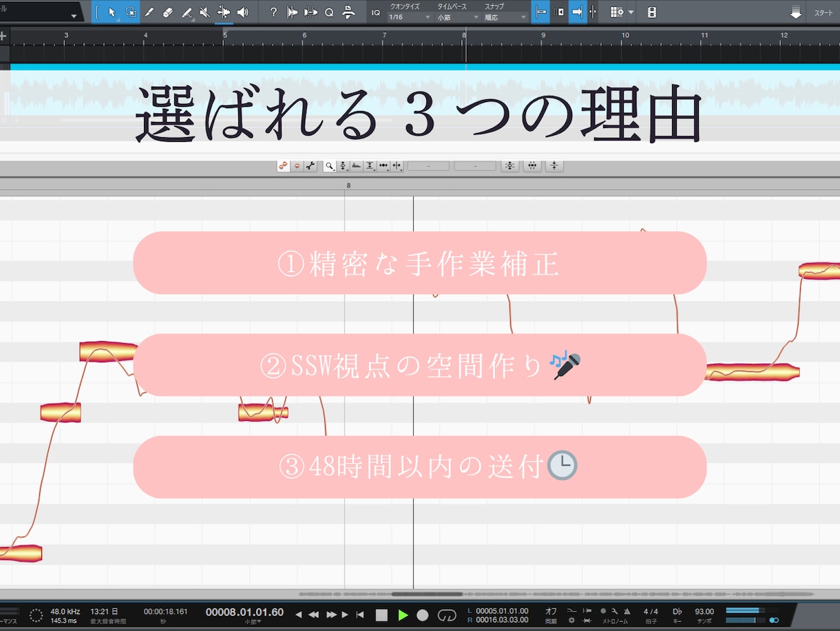Select the Melodyne note separation tool
Viewport: 840px width, 631px height.
pyautogui.click(x=396, y=165)
